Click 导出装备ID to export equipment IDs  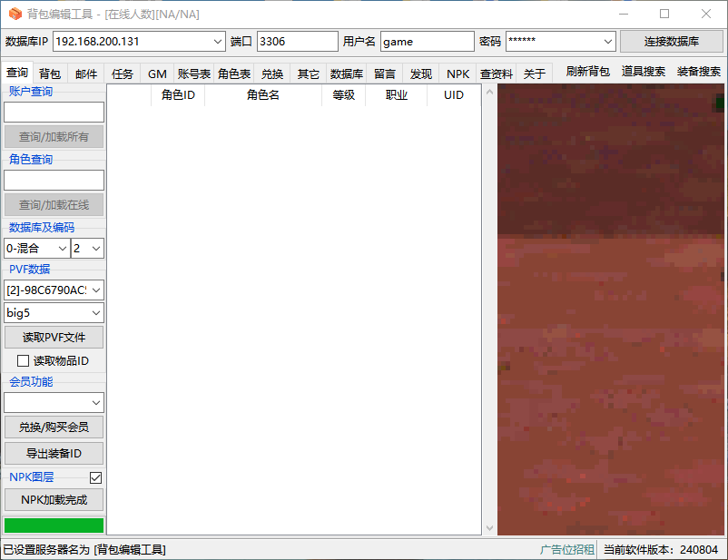point(54,452)
